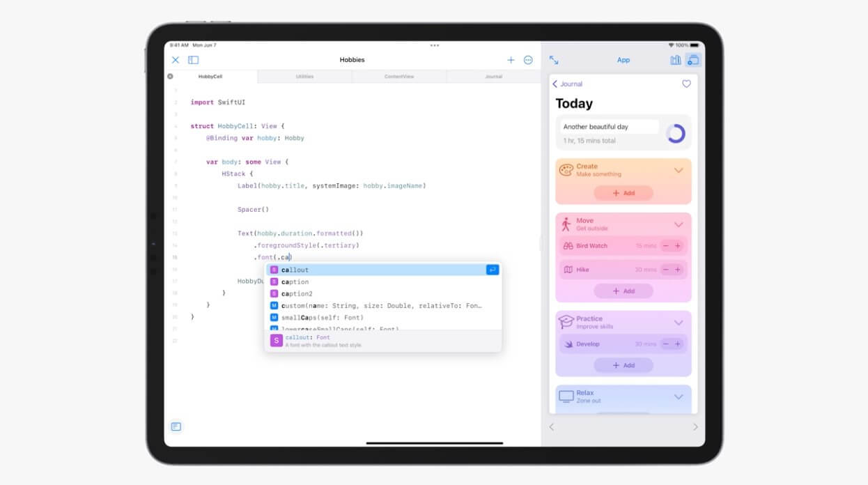Click the 'Spacer()' code line
Viewport: 868px width, 485px height.
[253, 210]
